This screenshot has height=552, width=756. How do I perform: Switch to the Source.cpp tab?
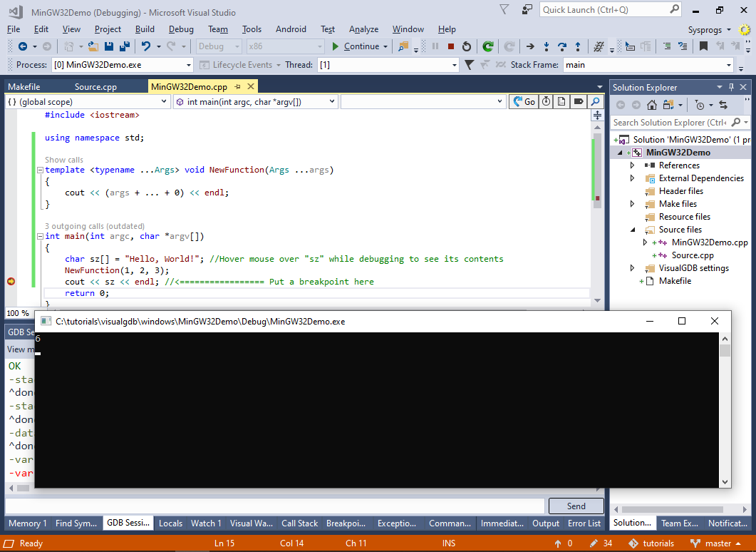(x=95, y=87)
